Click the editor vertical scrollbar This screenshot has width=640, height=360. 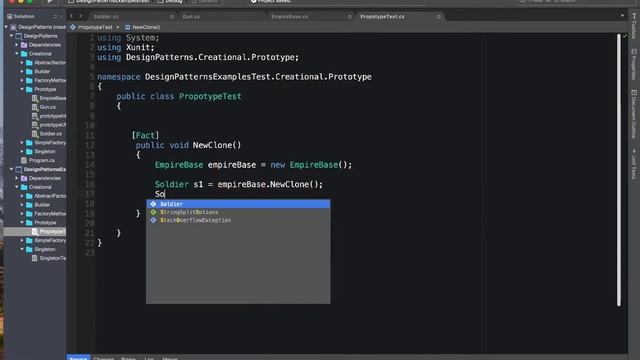[619, 170]
